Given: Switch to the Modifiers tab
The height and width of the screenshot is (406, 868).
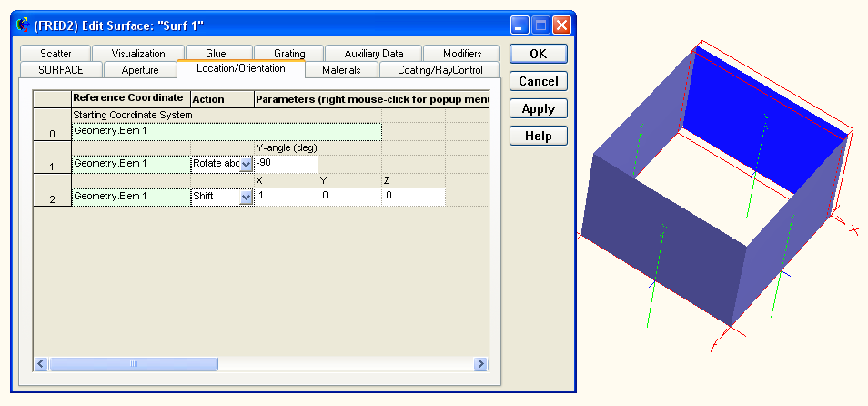Looking at the screenshot, I should 462,54.
